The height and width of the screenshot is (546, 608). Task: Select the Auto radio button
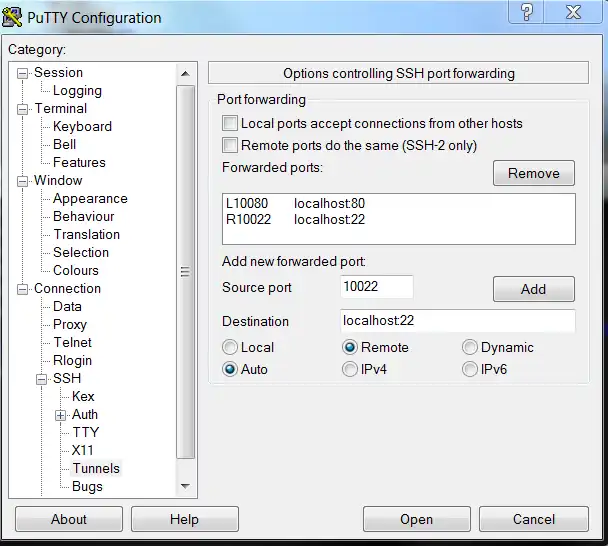(x=230, y=369)
